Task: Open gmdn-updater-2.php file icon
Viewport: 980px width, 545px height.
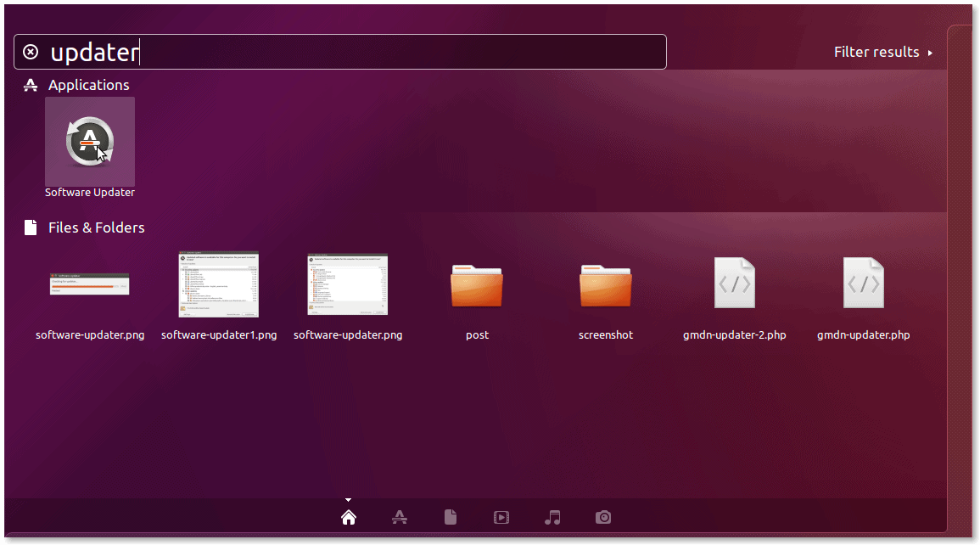Action: pos(735,284)
